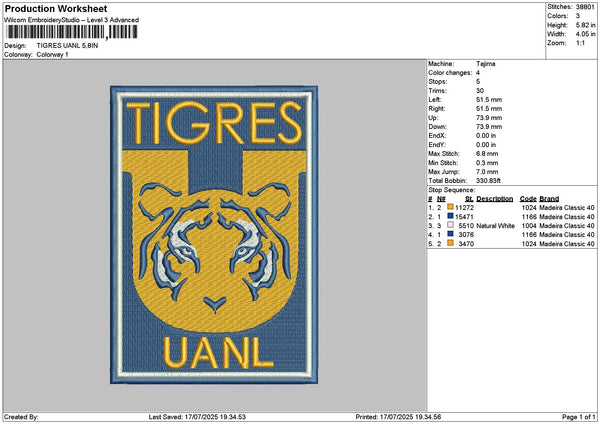Click the 'EndY:' value 0.00 in
This screenshot has height=424, width=600.
click(486, 145)
